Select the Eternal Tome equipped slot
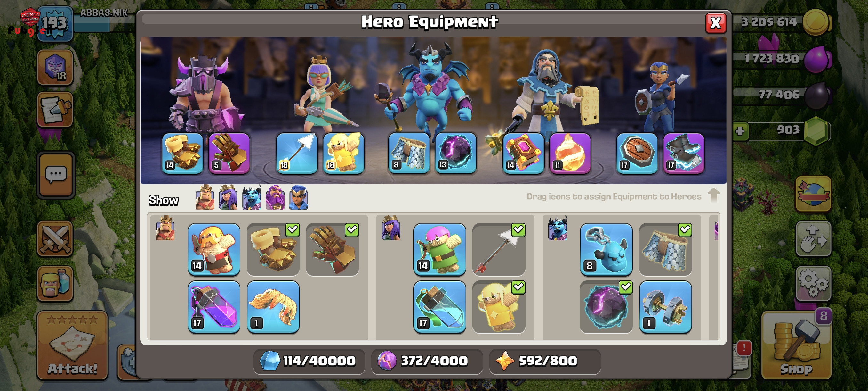 tap(523, 153)
